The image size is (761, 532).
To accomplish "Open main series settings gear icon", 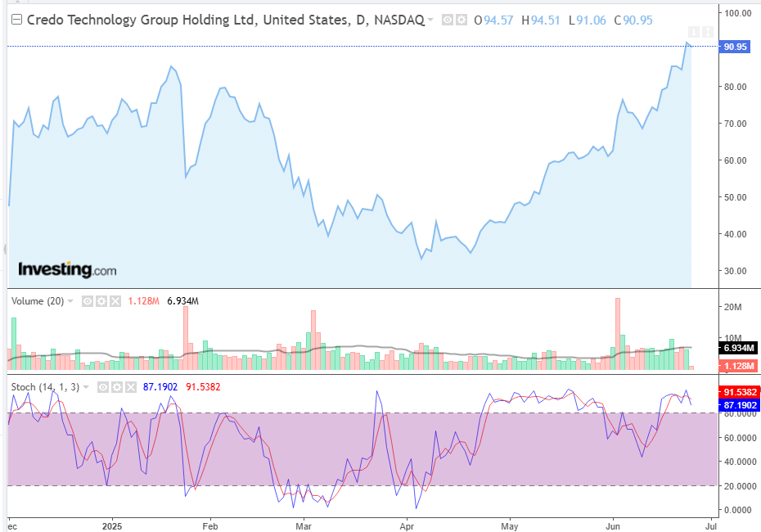I will [x=461, y=20].
